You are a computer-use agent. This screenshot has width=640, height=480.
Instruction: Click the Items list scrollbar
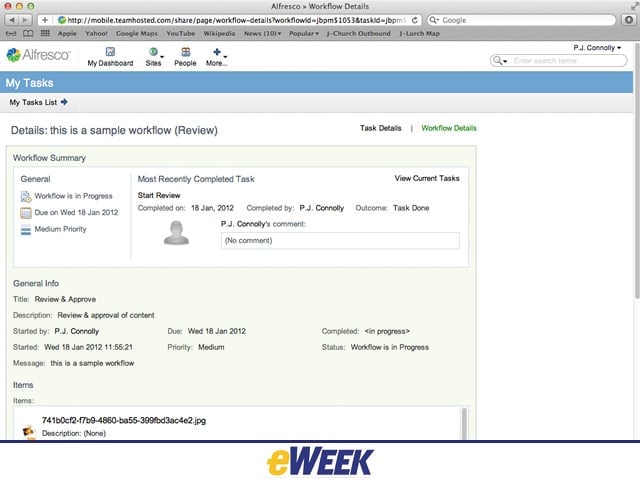tap(464, 423)
